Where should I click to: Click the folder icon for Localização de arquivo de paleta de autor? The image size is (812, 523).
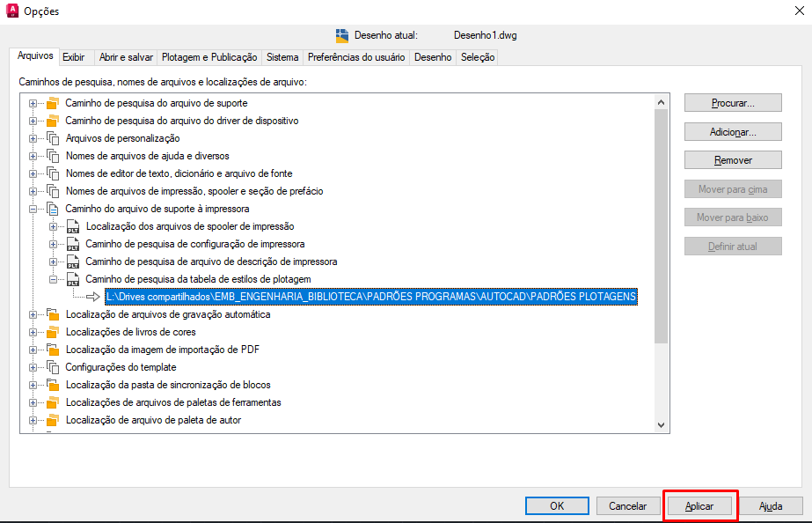pos(52,420)
